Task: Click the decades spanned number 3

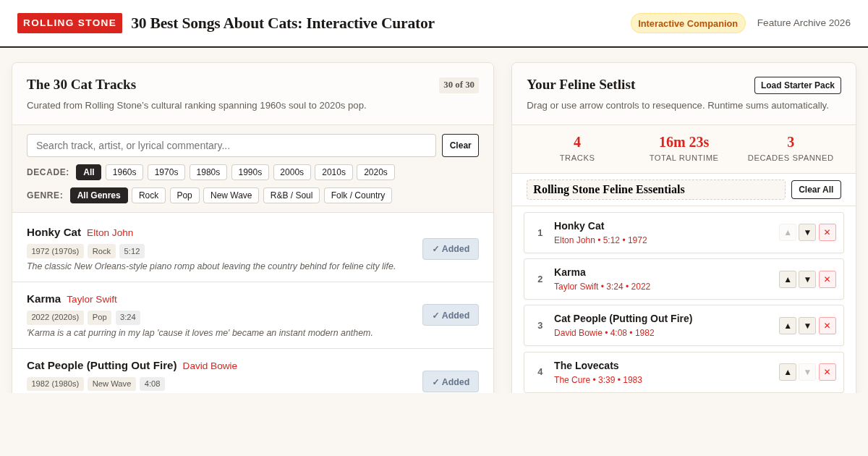Action: pos(791,143)
